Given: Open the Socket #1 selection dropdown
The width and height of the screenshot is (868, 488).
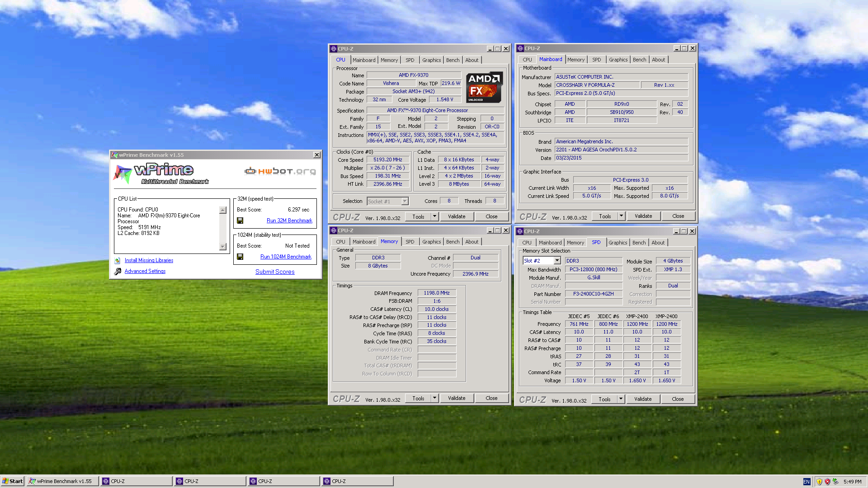Looking at the screenshot, I should [405, 201].
